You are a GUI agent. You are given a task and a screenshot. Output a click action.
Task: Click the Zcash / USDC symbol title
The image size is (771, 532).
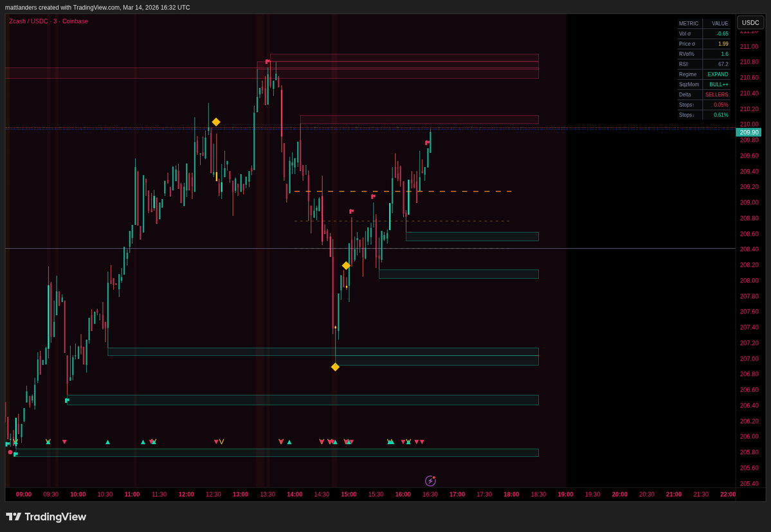click(48, 21)
